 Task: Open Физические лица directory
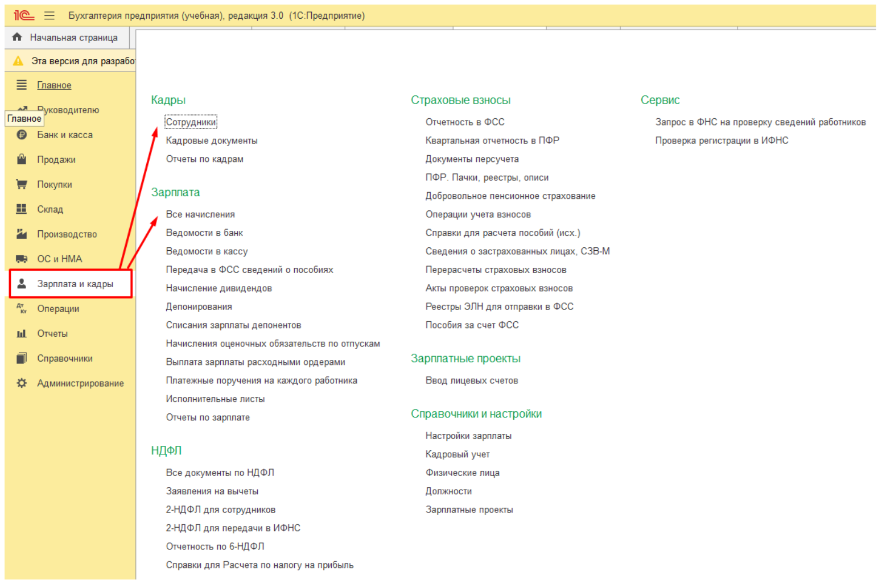click(x=463, y=473)
